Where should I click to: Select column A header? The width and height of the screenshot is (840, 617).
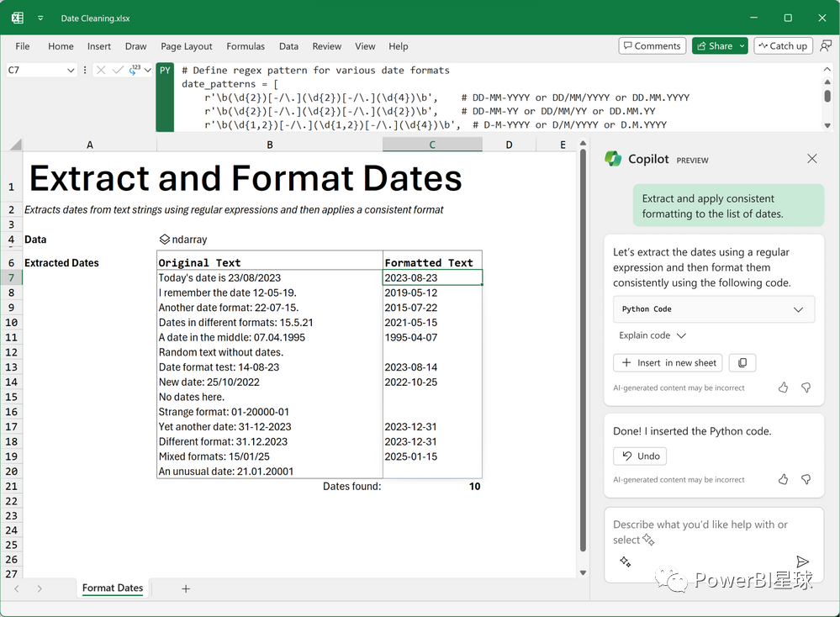(x=89, y=145)
